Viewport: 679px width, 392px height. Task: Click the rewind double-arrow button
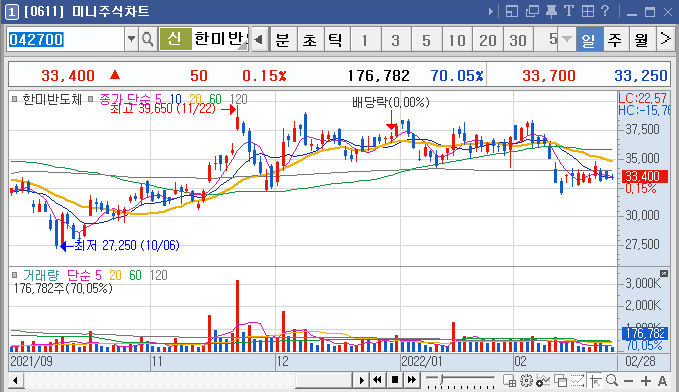pos(378,380)
